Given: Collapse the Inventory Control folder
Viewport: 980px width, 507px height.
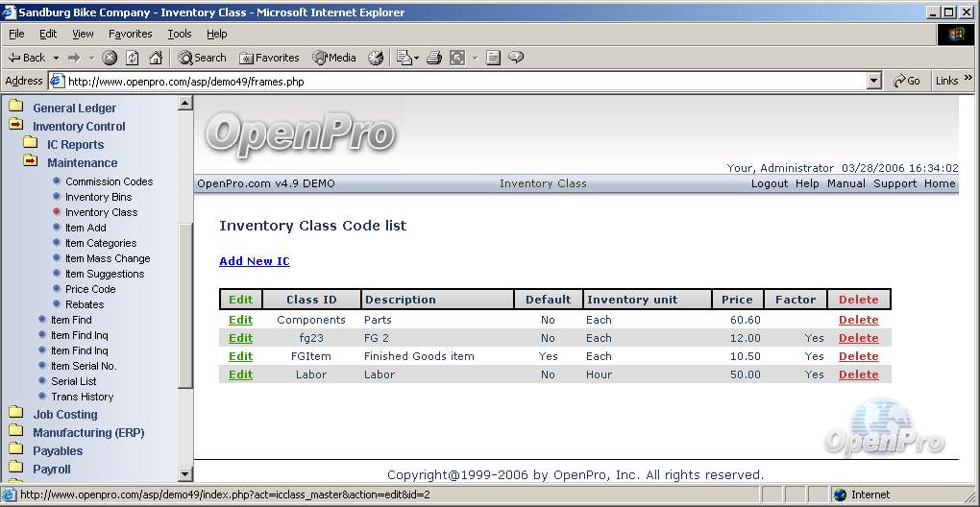Looking at the screenshot, I should [x=16, y=126].
